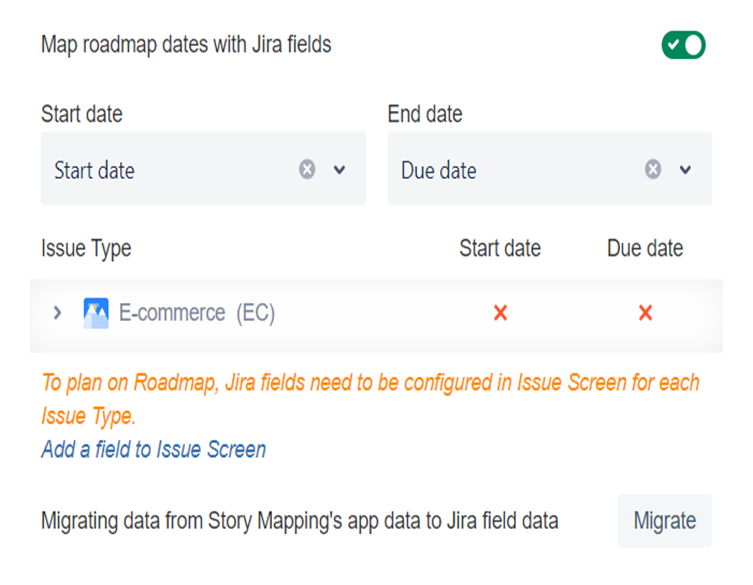Screen dimensions: 753x585
Task: Click the Map roadmap dates with Jira fields label
Action: pos(186,45)
